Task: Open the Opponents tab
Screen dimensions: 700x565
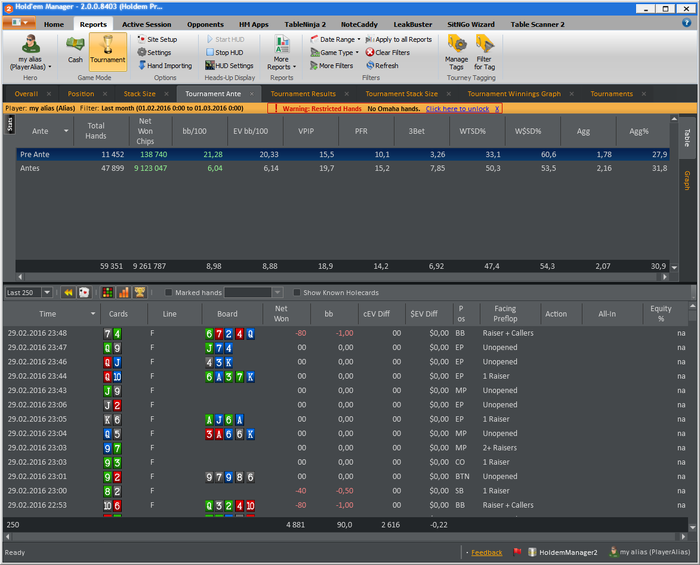Action: point(205,25)
